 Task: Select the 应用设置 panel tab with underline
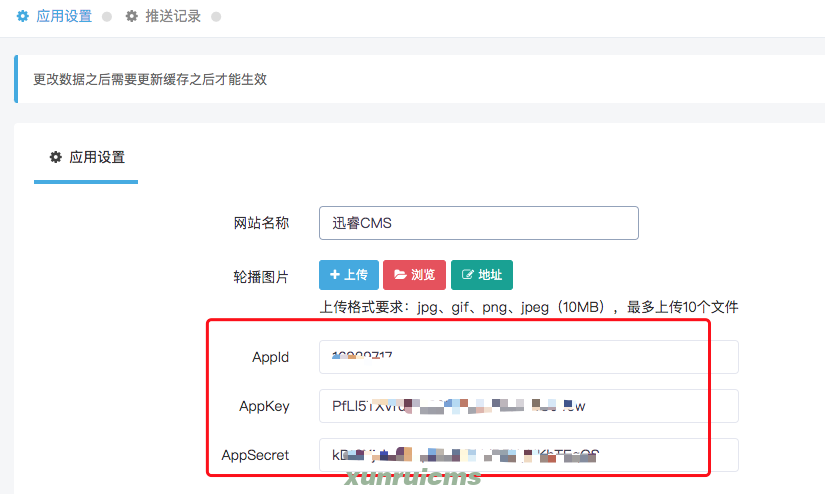point(86,157)
